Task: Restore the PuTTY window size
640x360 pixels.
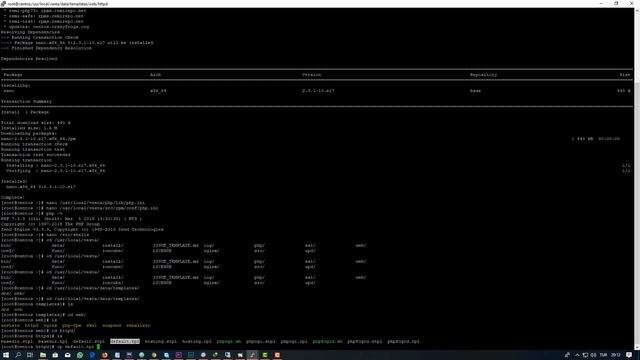Action: click(x=616, y=3)
